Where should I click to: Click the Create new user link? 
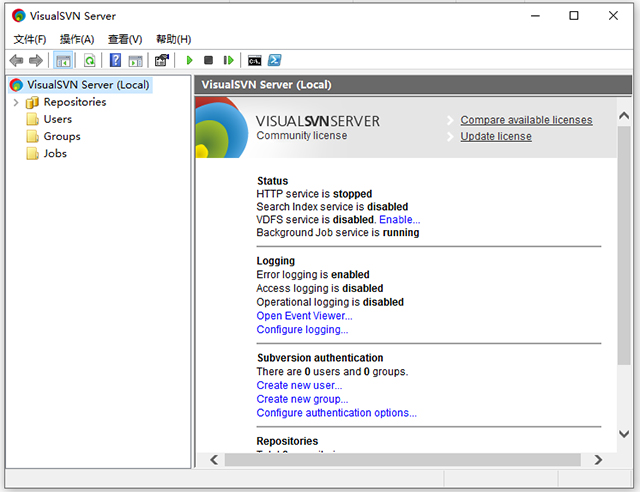299,385
